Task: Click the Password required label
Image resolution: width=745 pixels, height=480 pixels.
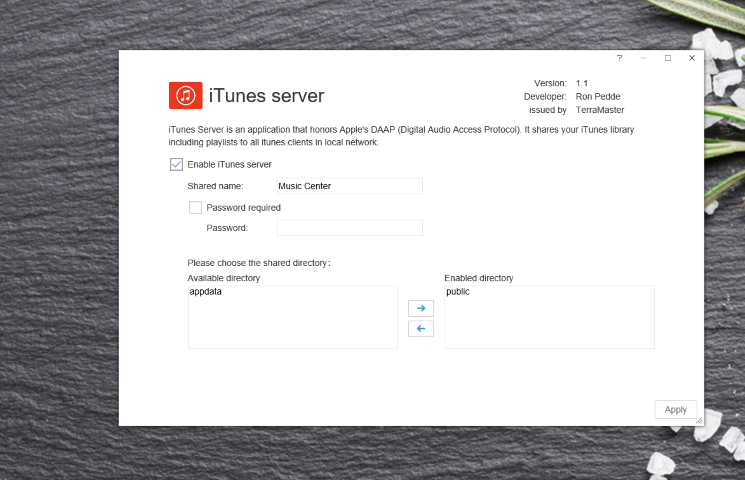Action: pos(243,208)
